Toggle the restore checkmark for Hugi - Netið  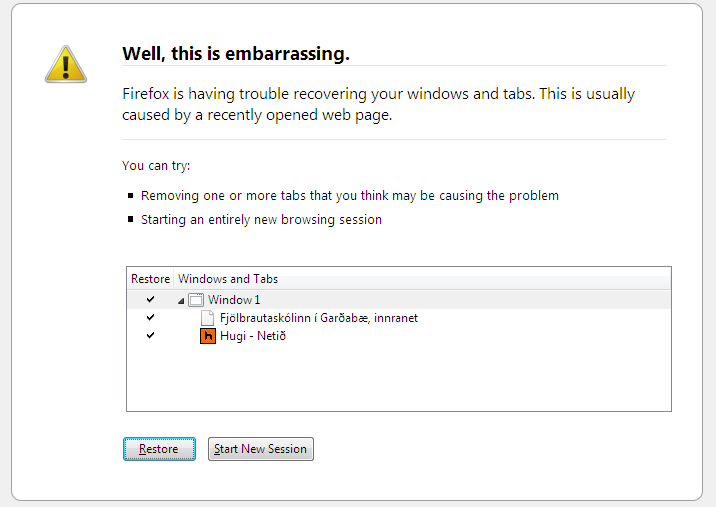coord(150,335)
